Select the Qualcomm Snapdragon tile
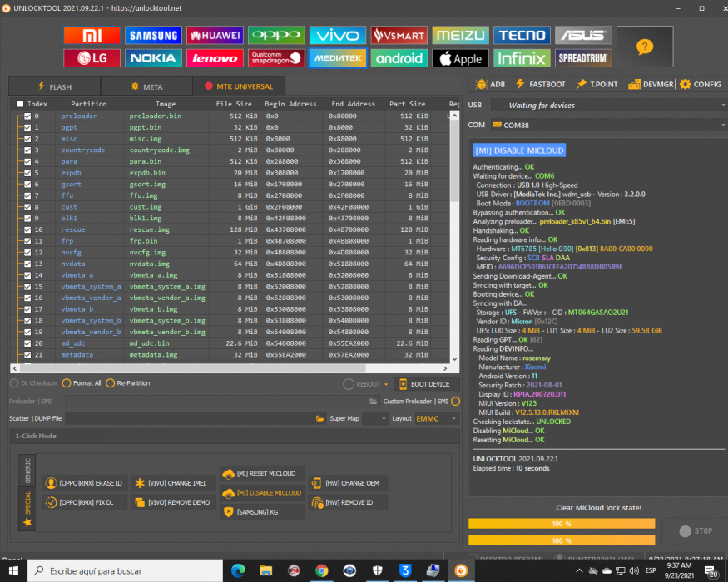The width and height of the screenshot is (728, 582). click(276, 58)
